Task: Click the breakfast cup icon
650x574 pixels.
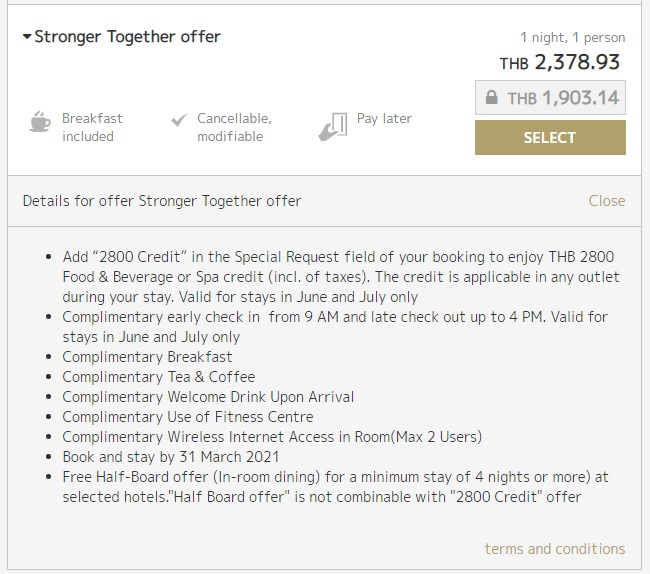Action: [x=40, y=123]
